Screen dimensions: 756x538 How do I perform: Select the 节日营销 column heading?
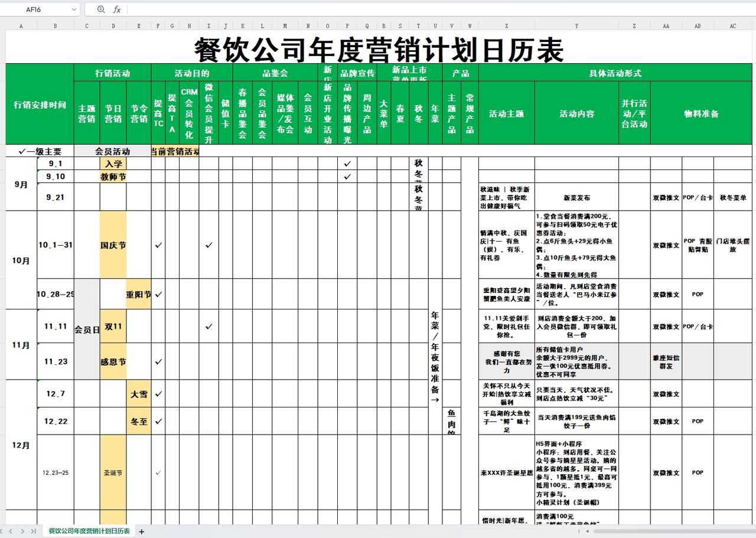(x=113, y=113)
